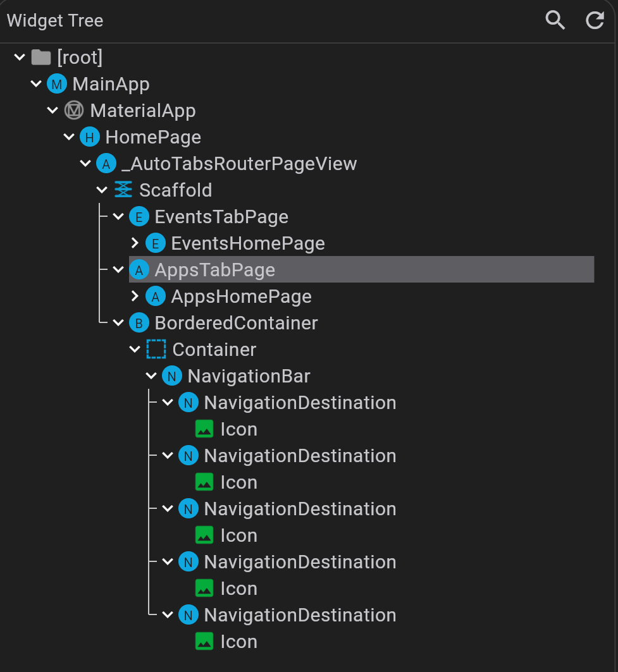Click the Scaffold widget icon

click(x=123, y=190)
